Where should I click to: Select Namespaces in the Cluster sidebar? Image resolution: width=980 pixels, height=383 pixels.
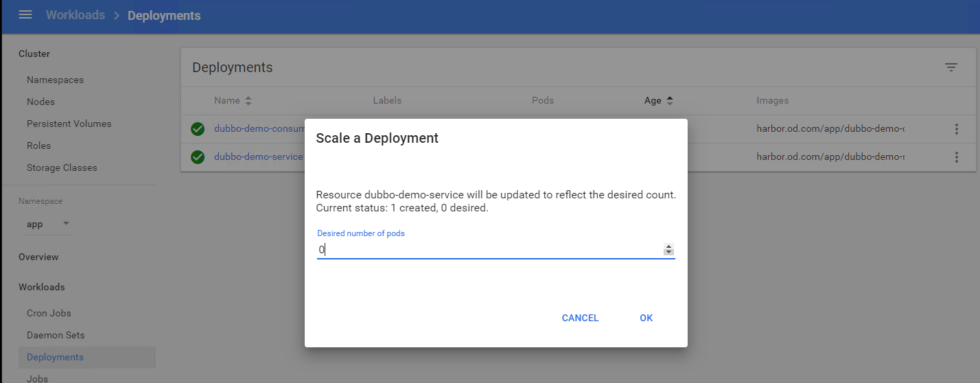[x=55, y=80]
